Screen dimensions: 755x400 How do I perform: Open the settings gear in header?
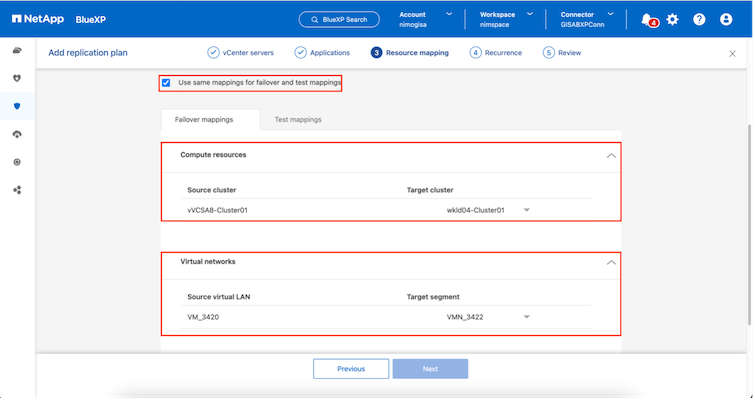pyautogui.click(x=673, y=19)
